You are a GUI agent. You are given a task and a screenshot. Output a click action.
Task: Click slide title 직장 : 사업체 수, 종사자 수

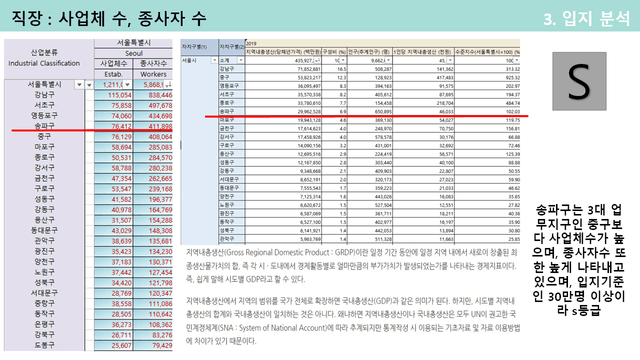point(109,18)
